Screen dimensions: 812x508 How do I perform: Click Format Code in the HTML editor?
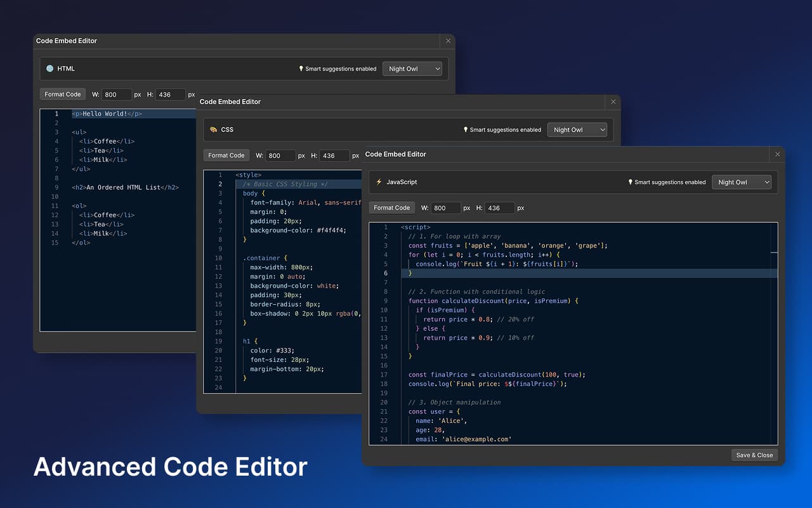pos(63,94)
